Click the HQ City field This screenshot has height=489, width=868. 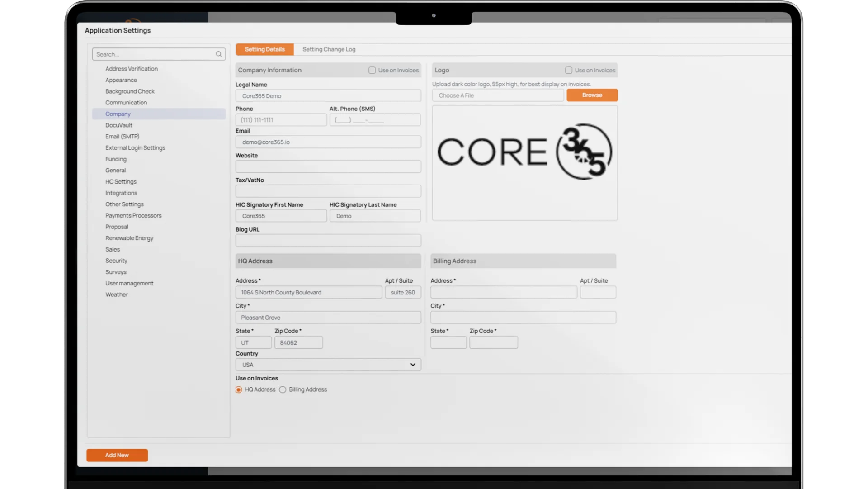328,318
